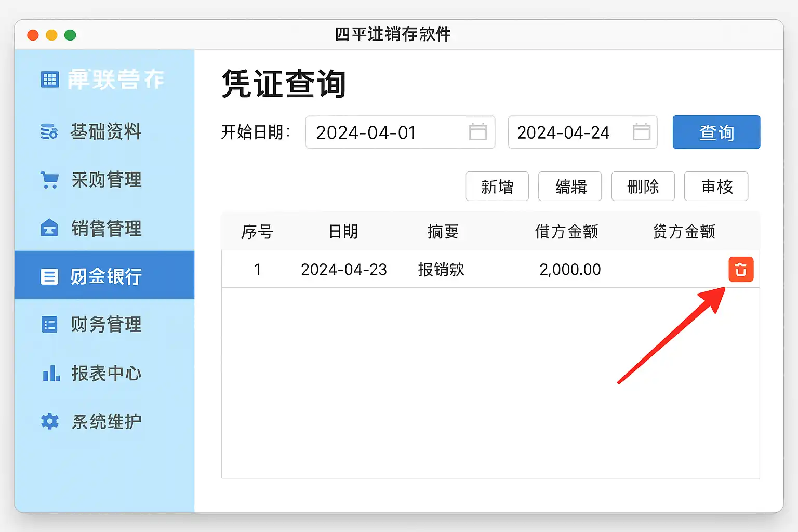
Task: Click the 审核 button
Action: 716,187
